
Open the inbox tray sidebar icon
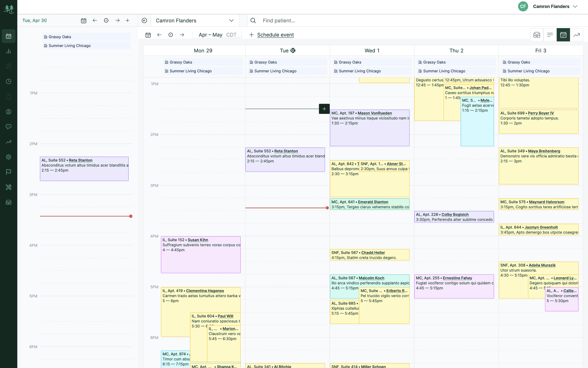9,202
